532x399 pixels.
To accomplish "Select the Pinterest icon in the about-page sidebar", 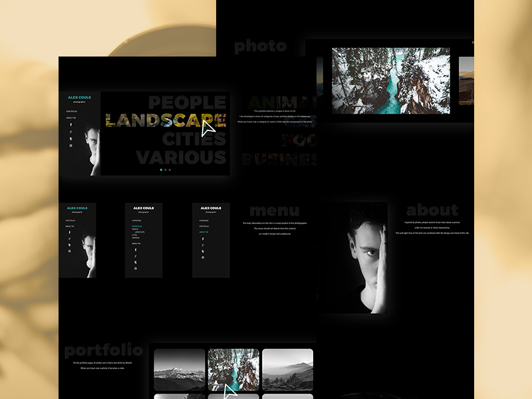I will click(202, 257).
